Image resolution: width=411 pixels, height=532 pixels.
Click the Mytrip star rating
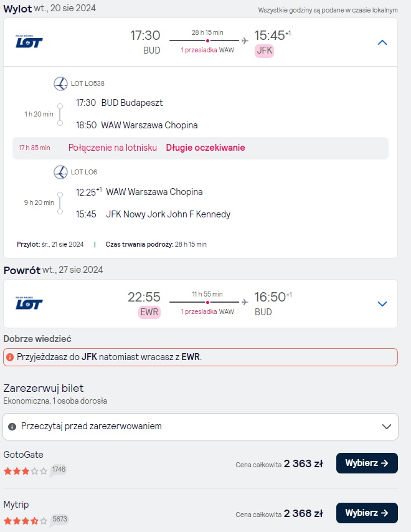click(26, 521)
